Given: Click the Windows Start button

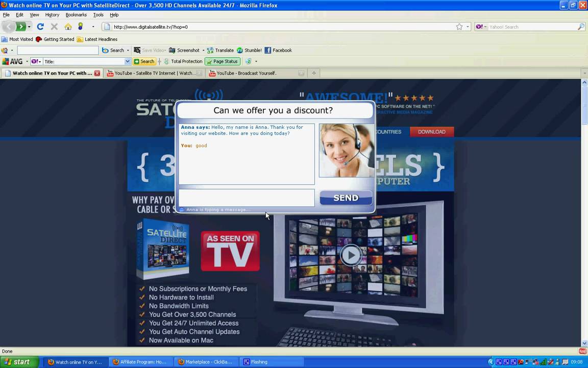Looking at the screenshot, I should pos(19,362).
